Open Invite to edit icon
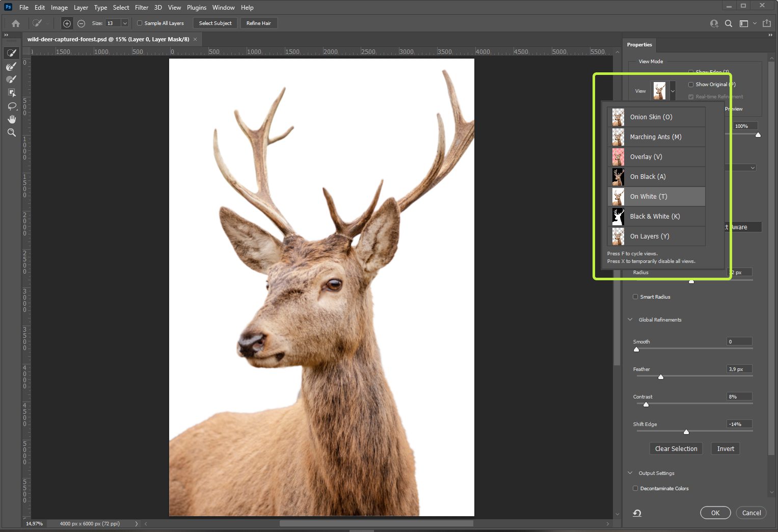Image resolution: width=778 pixels, height=532 pixels. tap(714, 23)
